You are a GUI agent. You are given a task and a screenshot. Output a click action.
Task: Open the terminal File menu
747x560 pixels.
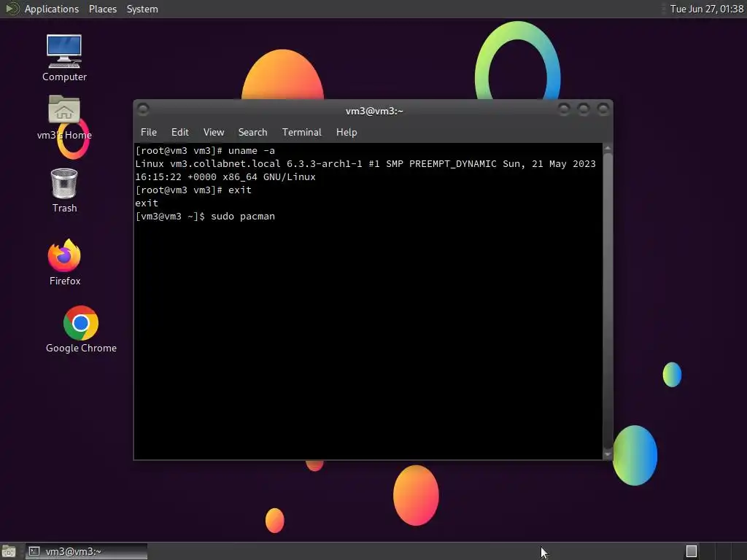click(149, 132)
